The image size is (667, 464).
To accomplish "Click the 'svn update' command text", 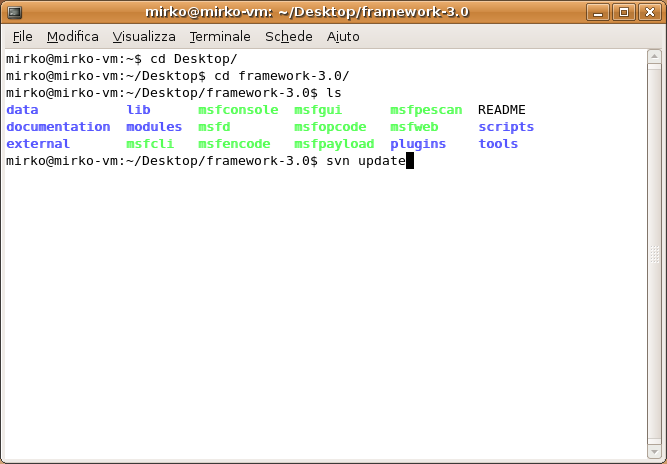I will (x=366, y=161).
